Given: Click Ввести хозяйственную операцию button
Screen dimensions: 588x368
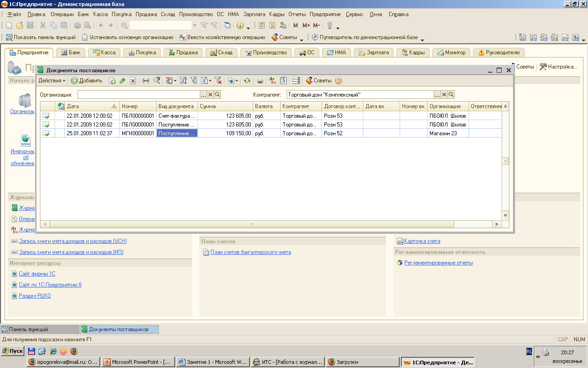Looking at the screenshot, I should tap(222, 37).
